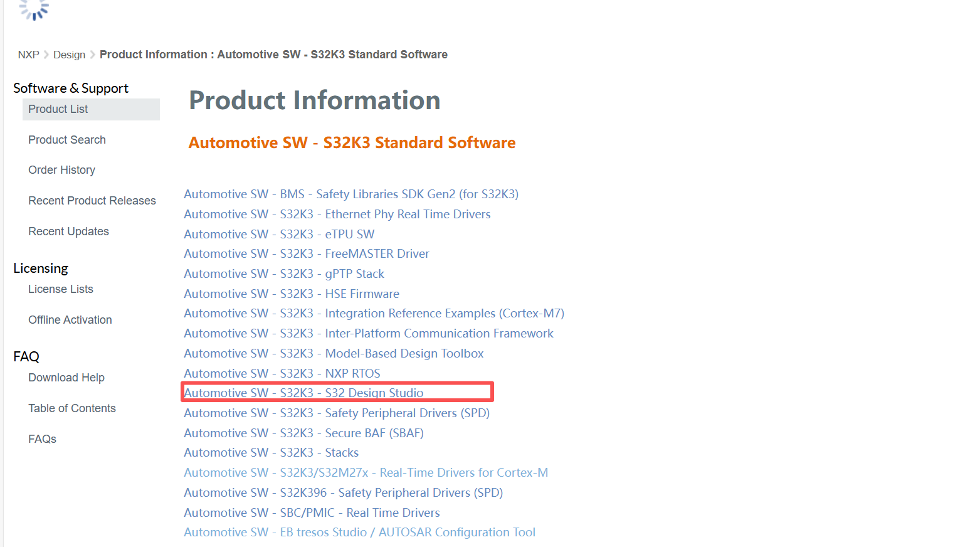980x547 pixels.
Task: Open S32K3 Stacks link
Action: click(x=271, y=453)
